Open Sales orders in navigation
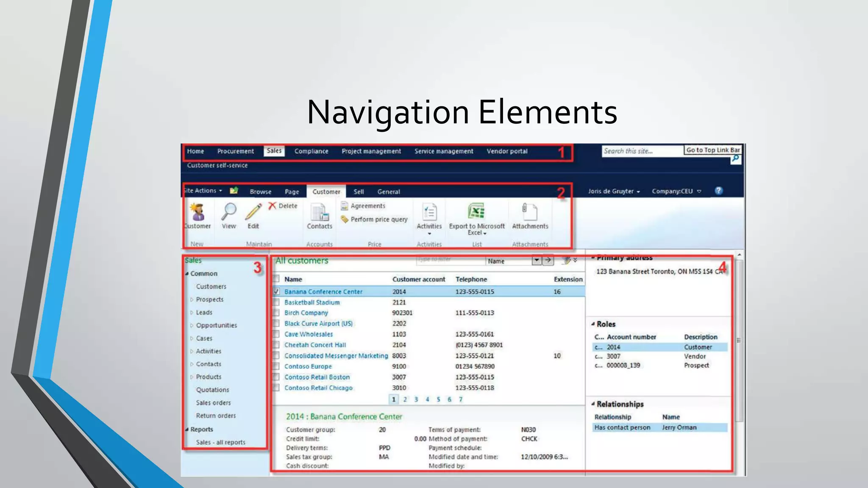The height and width of the screenshot is (488, 868). 213,403
